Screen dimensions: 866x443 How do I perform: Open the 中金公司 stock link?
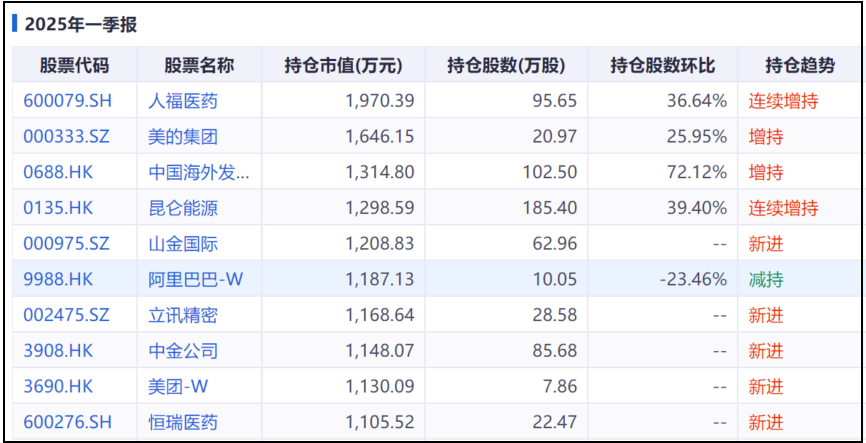pos(183,351)
